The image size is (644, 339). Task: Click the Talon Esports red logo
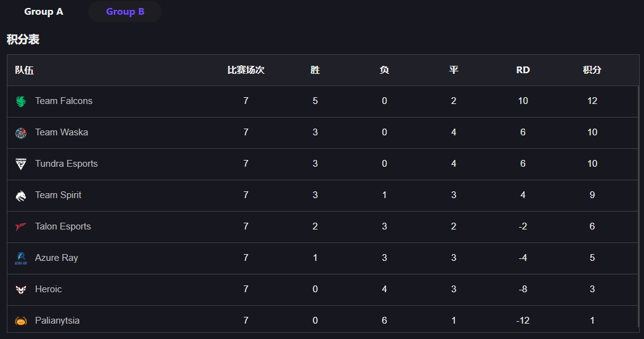[21, 226]
